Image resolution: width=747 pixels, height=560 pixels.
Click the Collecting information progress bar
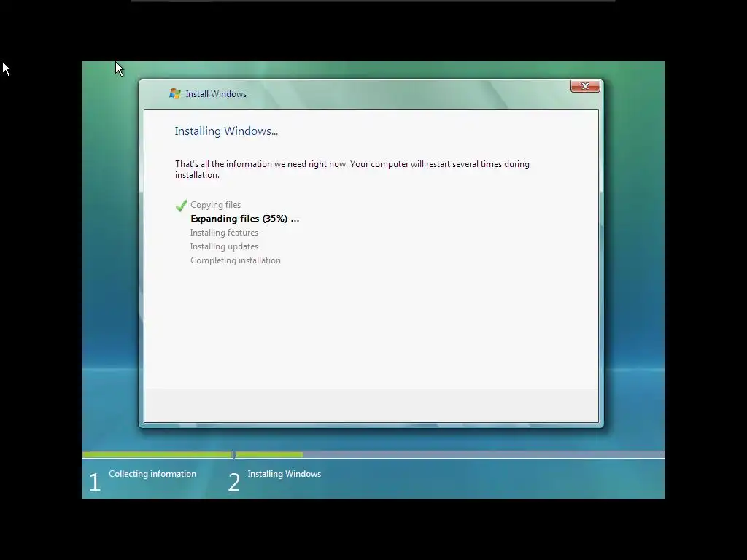pos(158,455)
